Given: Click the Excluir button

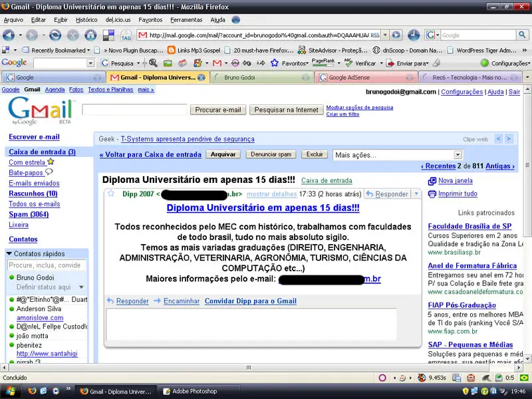Looking at the screenshot, I should 315,154.
